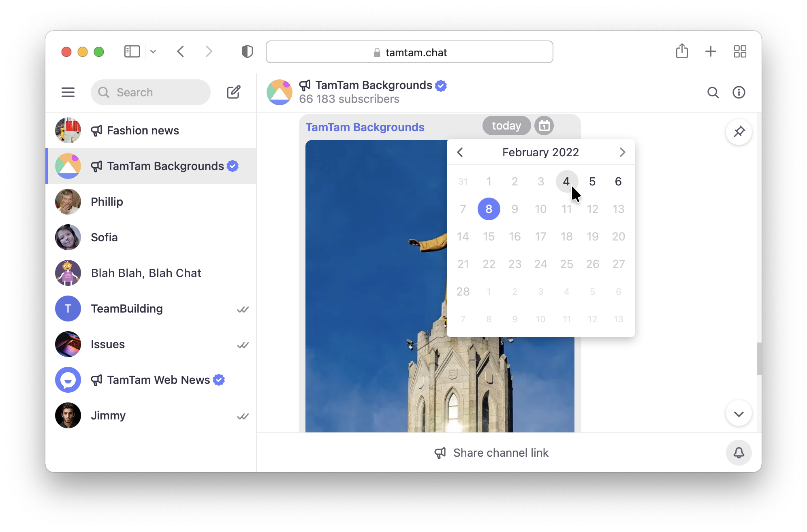Open TeamBuilding chat
Image resolution: width=807 pixels, height=532 pixels.
coord(151,309)
